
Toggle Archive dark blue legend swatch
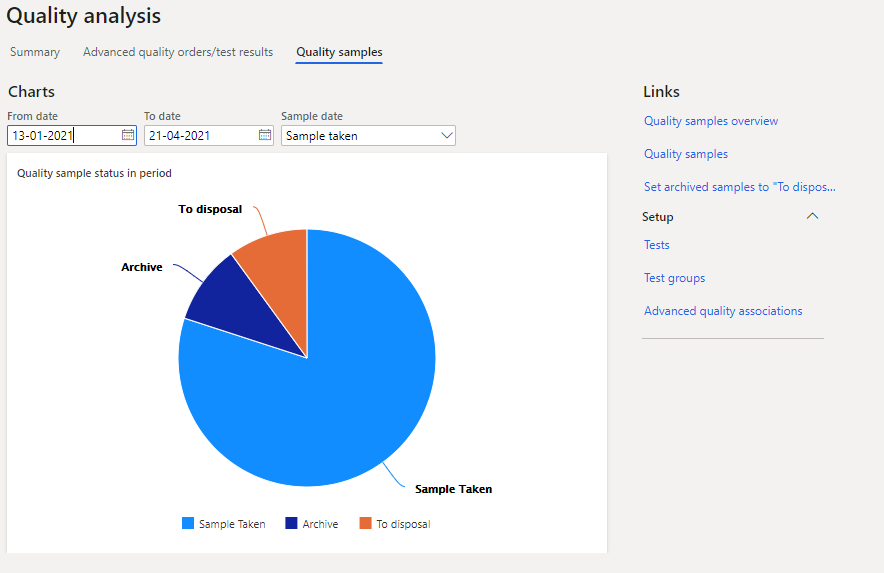(291, 523)
